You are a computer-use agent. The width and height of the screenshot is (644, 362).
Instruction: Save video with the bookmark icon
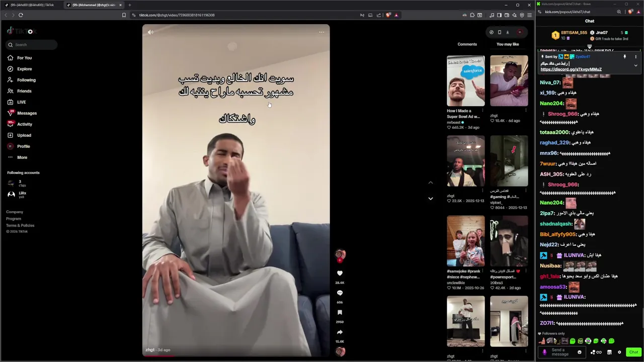click(340, 312)
